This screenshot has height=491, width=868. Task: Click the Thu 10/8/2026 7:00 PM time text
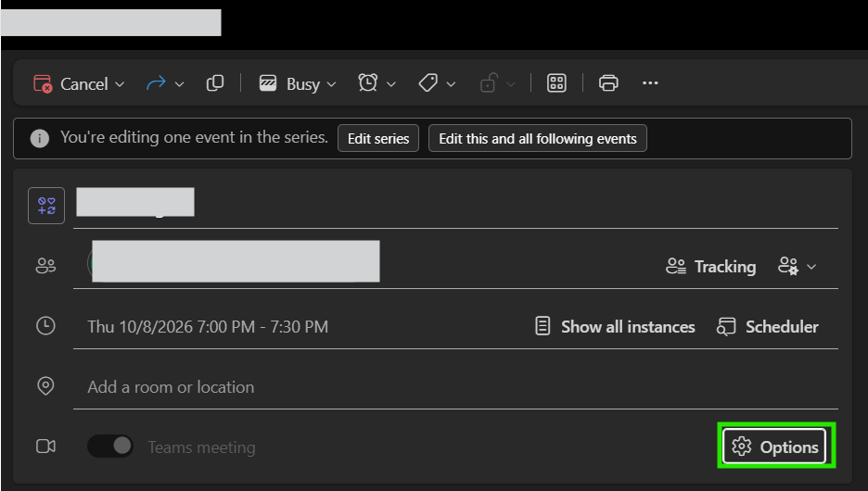[x=208, y=327]
